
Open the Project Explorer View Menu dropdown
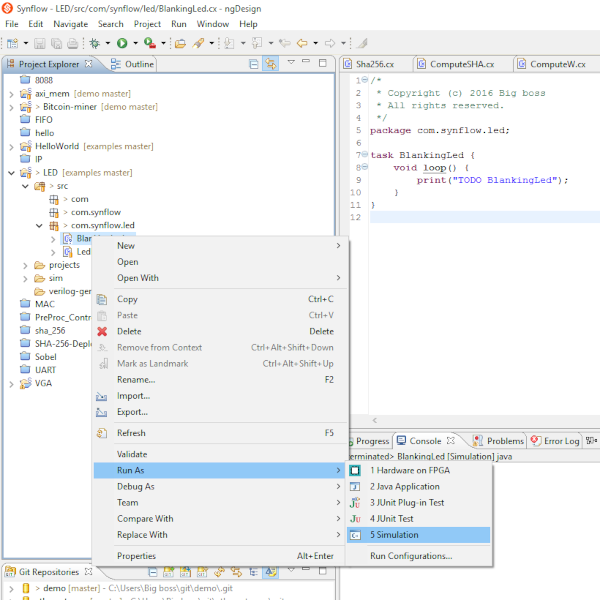point(291,64)
